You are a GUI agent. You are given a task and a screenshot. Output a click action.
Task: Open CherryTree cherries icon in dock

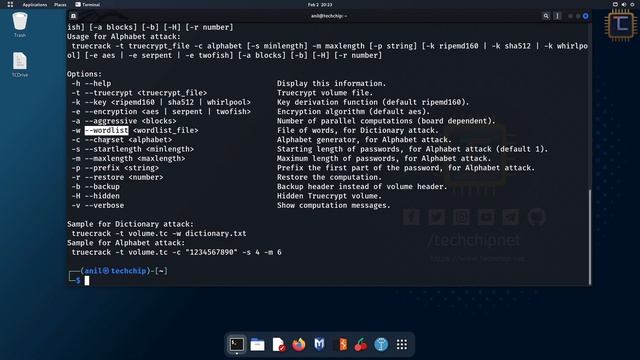point(361,344)
